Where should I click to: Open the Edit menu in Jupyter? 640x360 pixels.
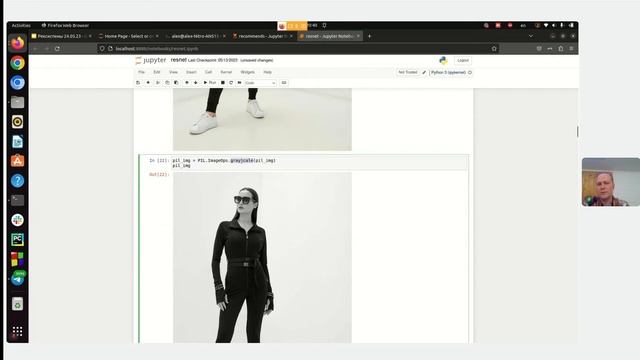pyautogui.click(x=157, y=72)
